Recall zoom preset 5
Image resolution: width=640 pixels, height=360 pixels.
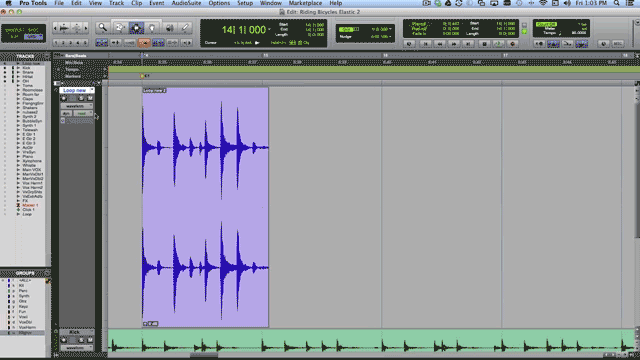(x=85, y=42)
